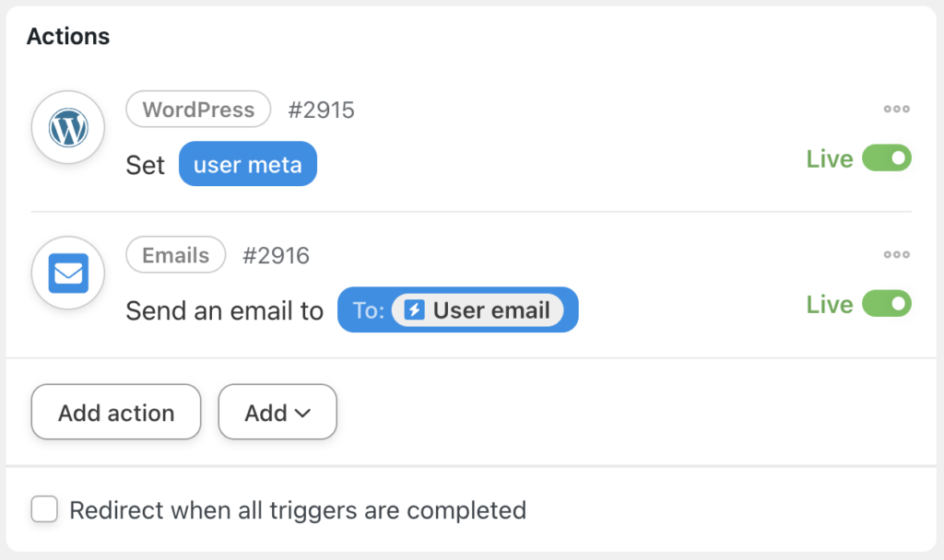Toggle Live switch for Emails action
The image size is (944, 560).
(x=887, y=304)
